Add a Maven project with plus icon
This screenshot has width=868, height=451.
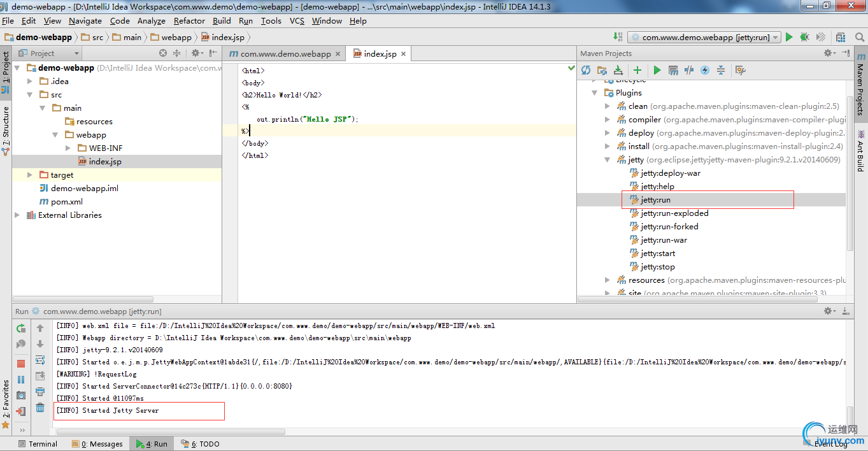click(637, 70)
